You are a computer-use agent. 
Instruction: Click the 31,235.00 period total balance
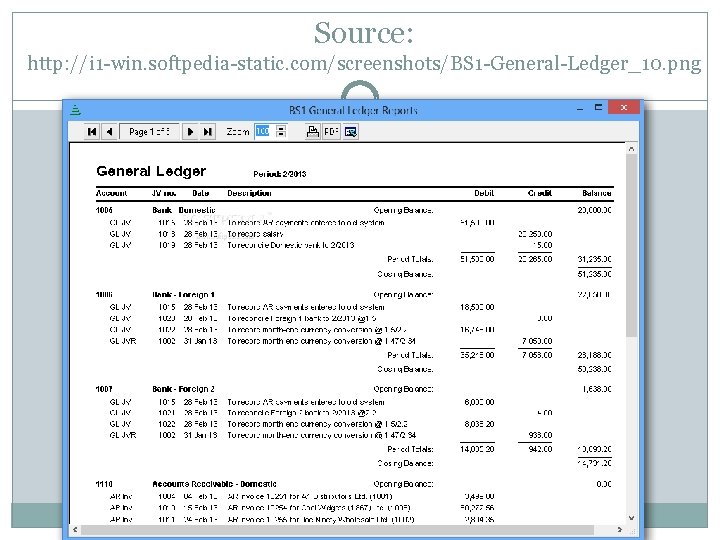pyautogui.click(x=594, y=259)
